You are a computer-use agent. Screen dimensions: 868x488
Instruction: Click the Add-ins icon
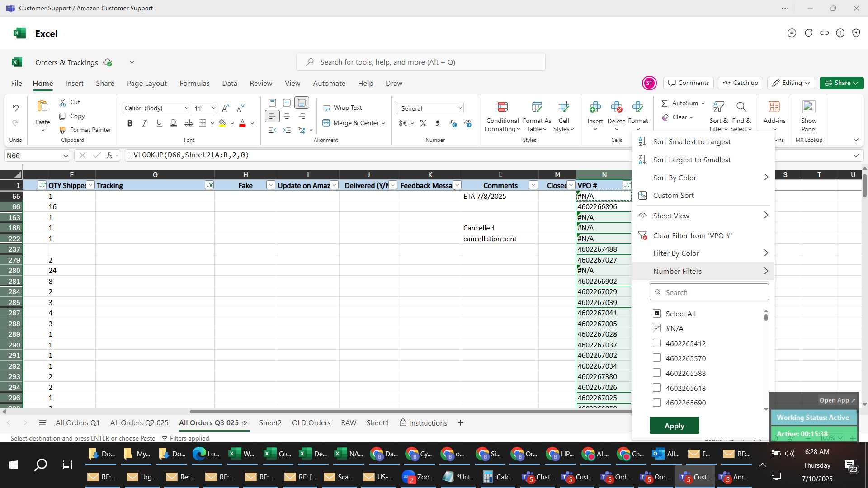pos(774,107)
